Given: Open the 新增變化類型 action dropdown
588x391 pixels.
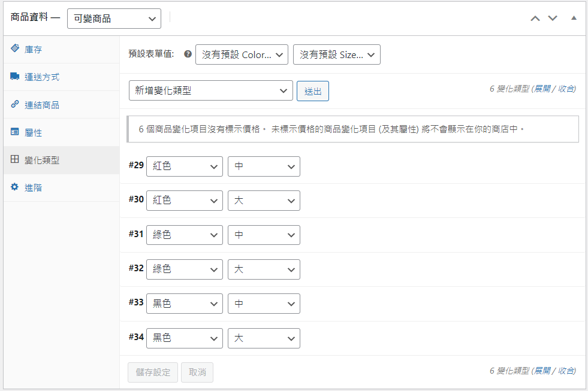Looking at the screenshot, I should (x=210, y=90).
